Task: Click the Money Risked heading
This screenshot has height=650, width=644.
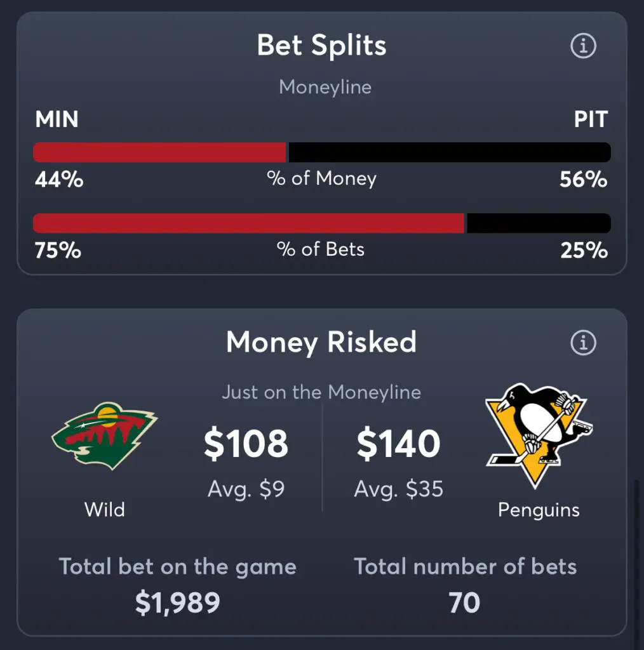Action: point(321,342)
